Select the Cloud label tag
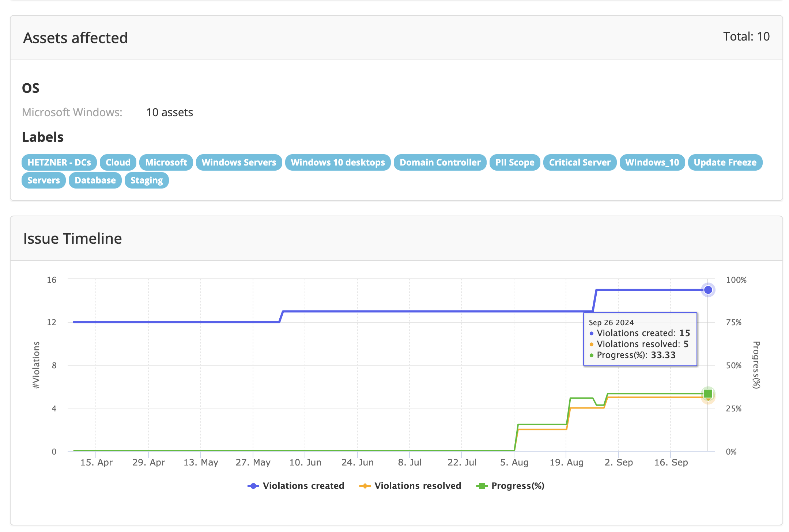 118,162
